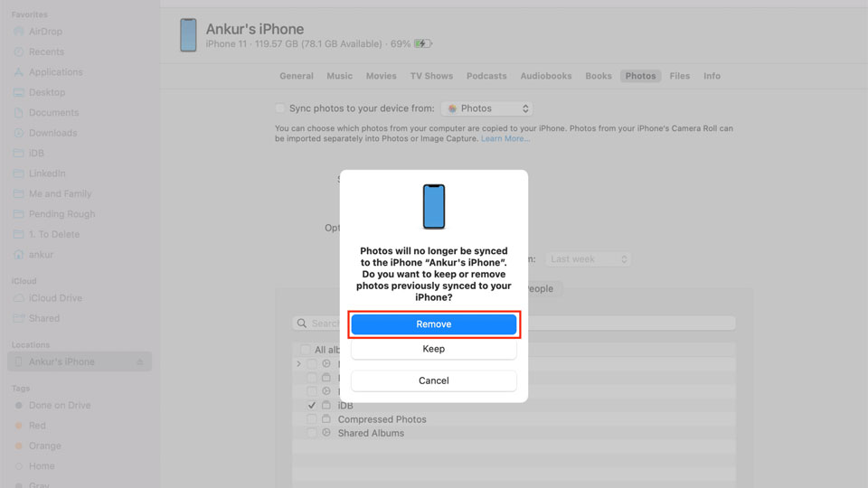
Task: Open the Photos source dropdown
Action: click(x=487, y=108)
